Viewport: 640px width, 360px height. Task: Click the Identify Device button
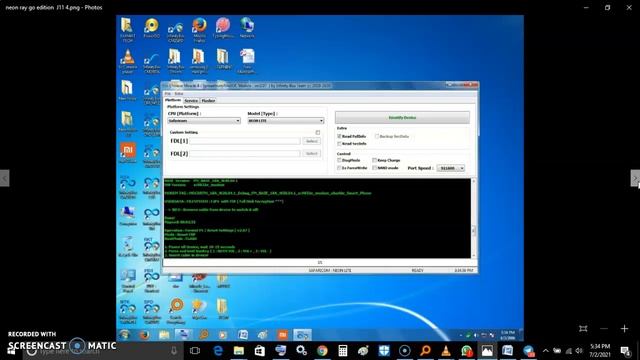[x=402, y=118]
